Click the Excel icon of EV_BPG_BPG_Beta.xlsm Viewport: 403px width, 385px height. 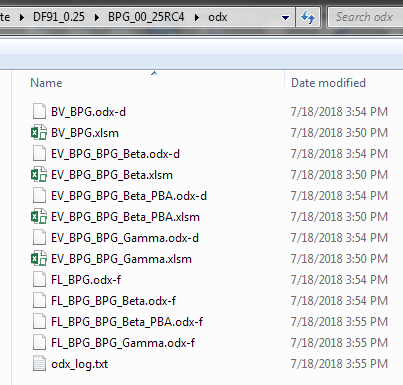click(x=39, y=174)
